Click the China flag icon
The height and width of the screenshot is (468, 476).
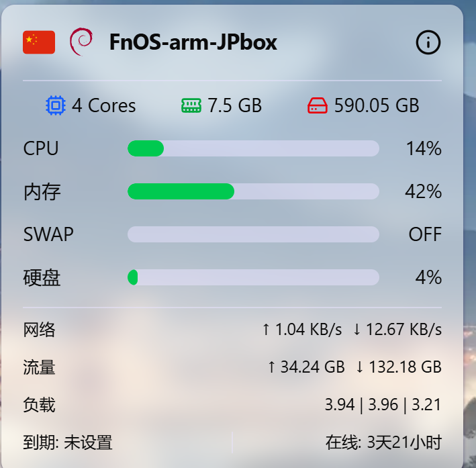pyautogui.click(x=39, y=42)
